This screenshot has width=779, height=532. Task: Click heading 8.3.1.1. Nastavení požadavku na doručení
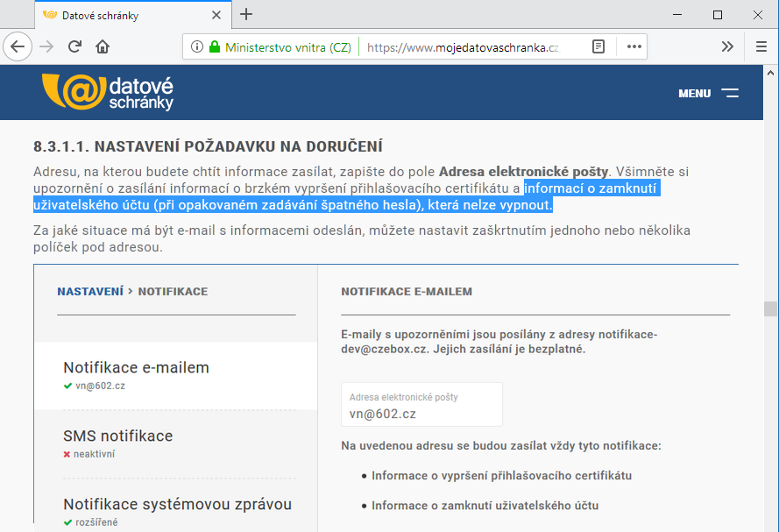click(208, 146)
